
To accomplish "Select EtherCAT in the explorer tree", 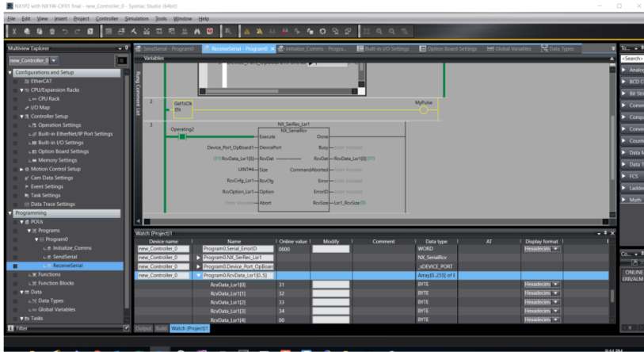I will tap(41, 82).
